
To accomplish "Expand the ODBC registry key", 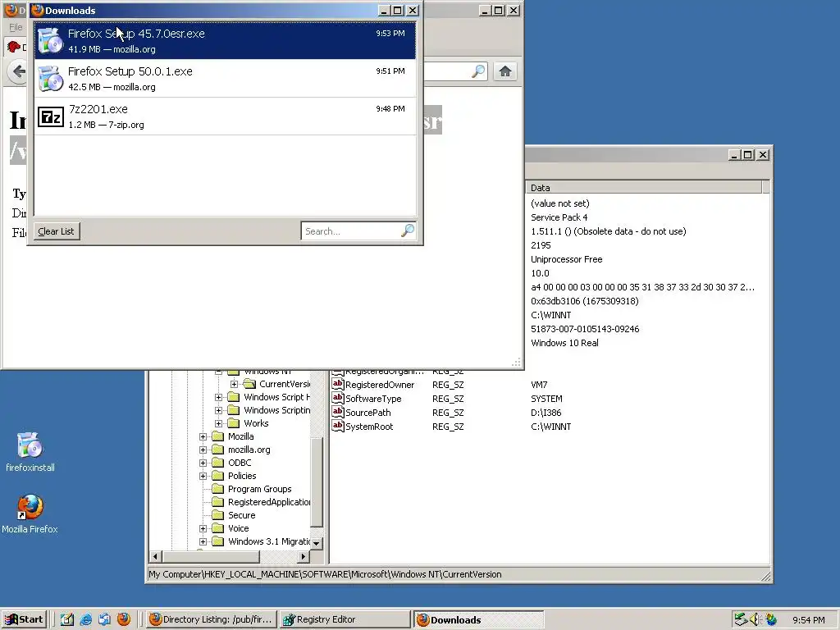I will click(203, 463).
